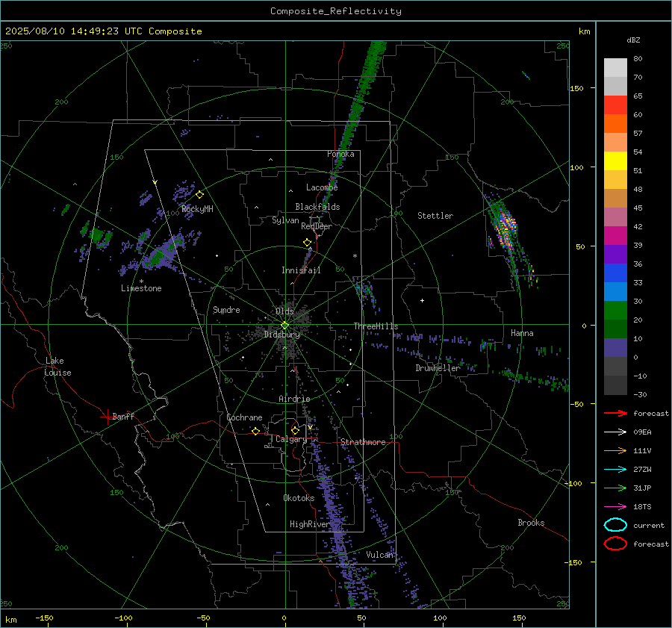
Task: Click the yellow diamond marker above Calgary
Action: (x=295, y=430)
